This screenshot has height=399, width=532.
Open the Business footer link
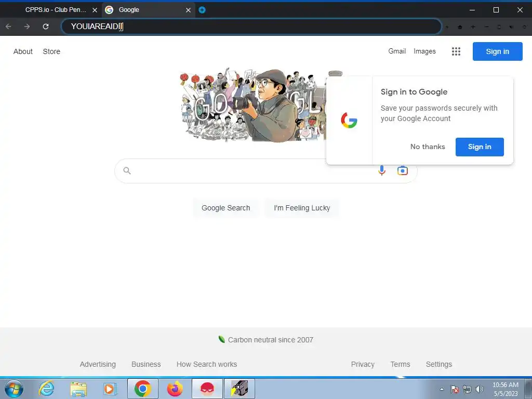pyautogui.click(x=146, y=364)
